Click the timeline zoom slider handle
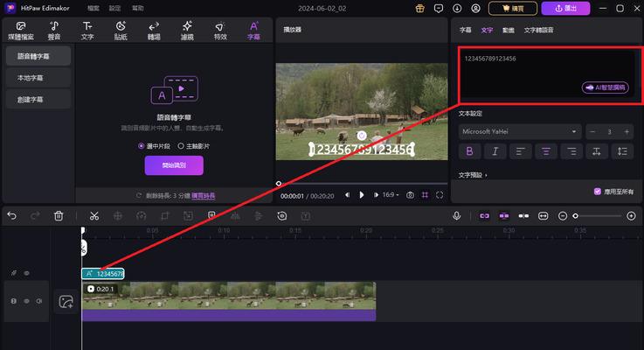The image size is (644, 350). [x=575, y=215]
